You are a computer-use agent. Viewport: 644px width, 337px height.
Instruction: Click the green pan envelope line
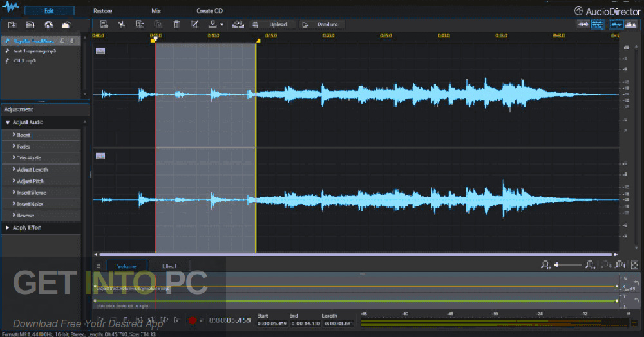pyautogui.click(x=355, y=301)
